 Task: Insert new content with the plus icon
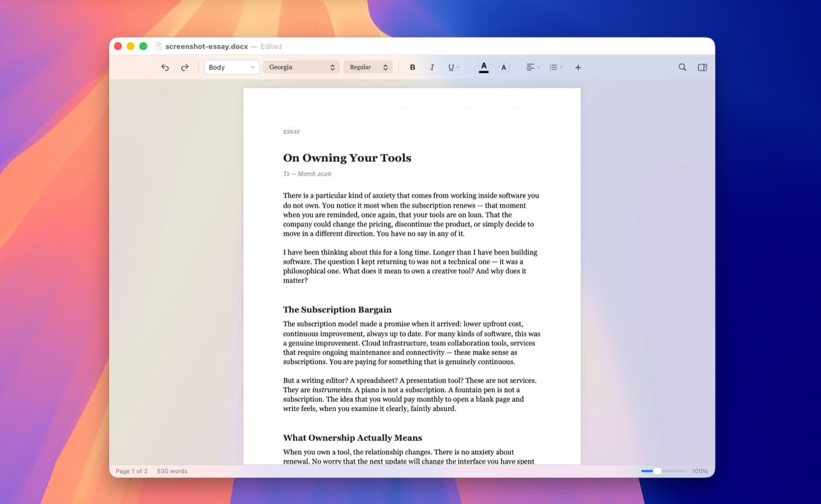coord(578,67)
